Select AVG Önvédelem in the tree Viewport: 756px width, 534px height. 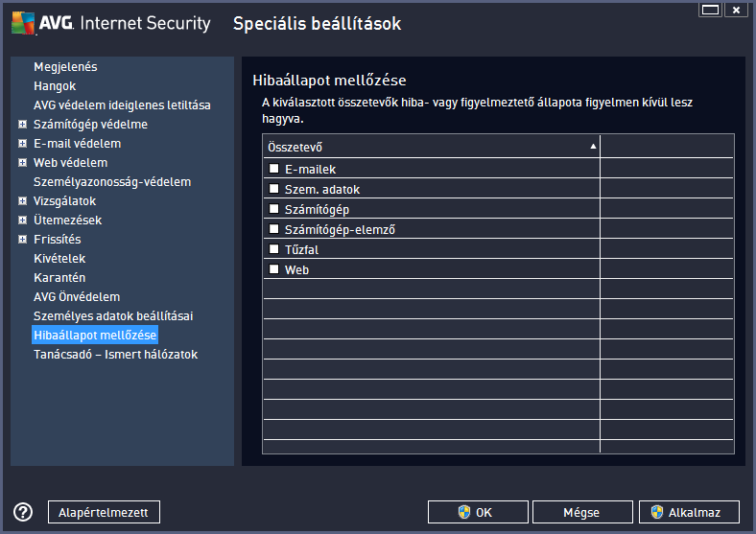point(77,297)
